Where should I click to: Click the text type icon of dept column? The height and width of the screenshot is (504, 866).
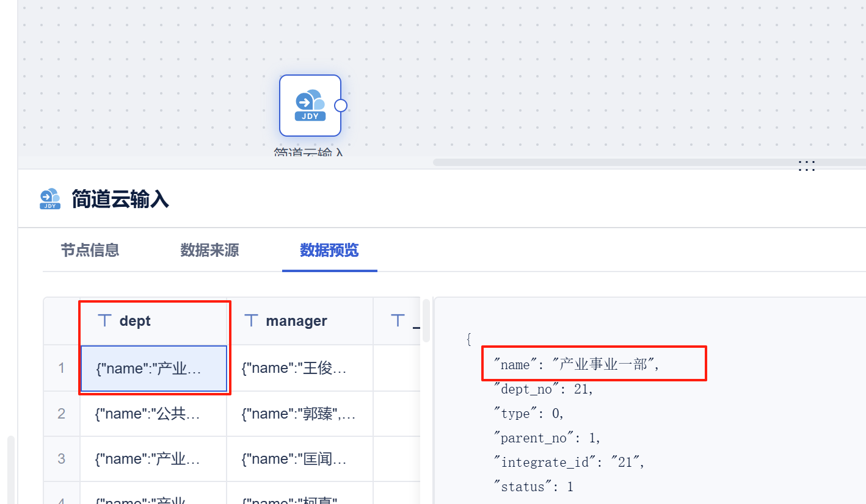pos(105,321)
